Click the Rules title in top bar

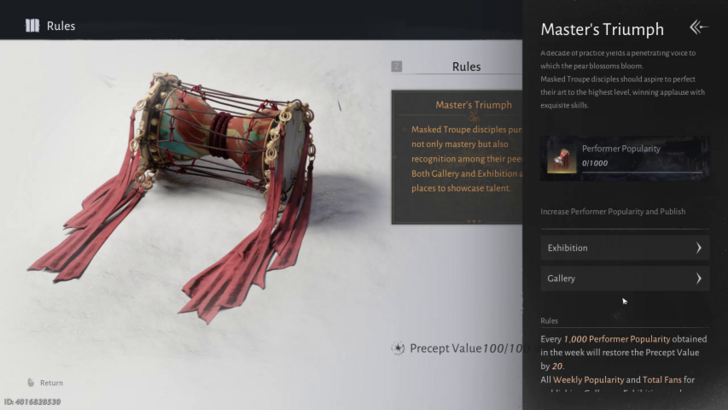click(61, 26)
